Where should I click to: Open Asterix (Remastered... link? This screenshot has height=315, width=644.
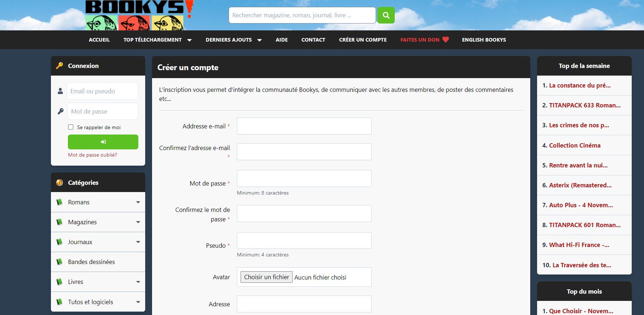tap(580, 185)
